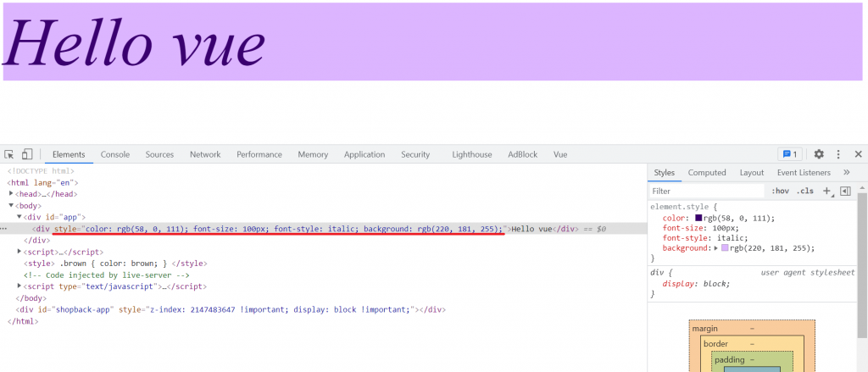Open the Security tab
Image resolution: width=868 pixels, height=372 pixels.
[415, 154]
